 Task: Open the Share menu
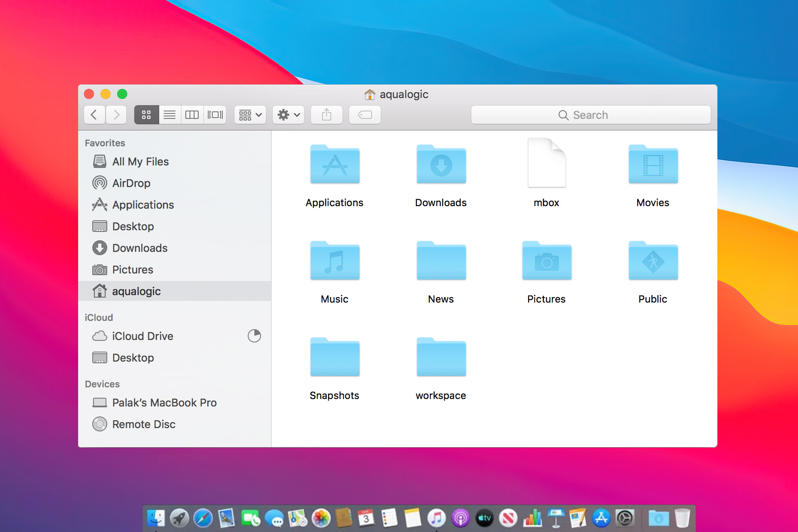tap(326, 115)
